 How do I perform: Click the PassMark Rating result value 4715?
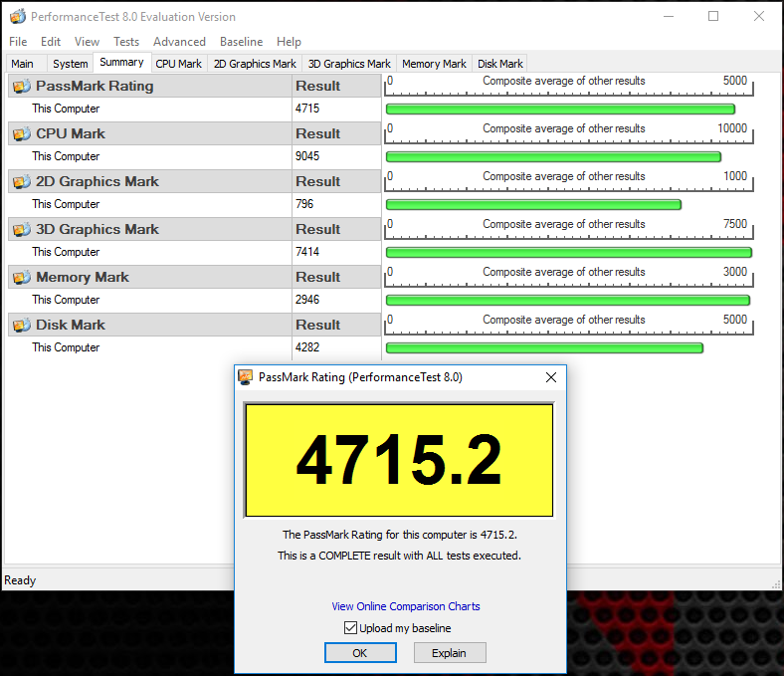(307, 109)
